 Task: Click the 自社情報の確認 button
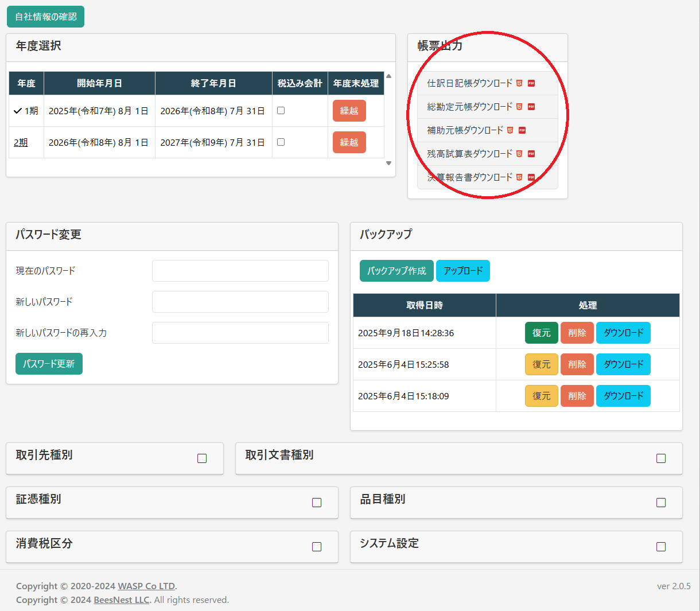pyautogui.click(x=45, y=17)
